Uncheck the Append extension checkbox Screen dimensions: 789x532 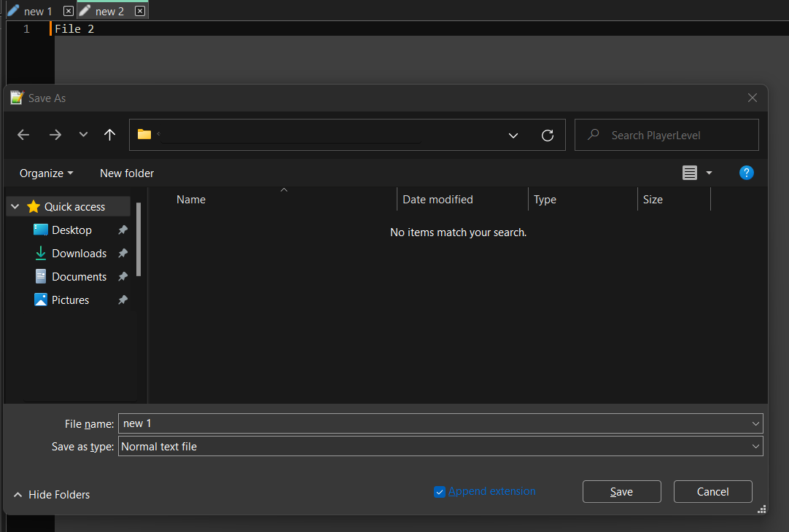click(x=439, y=492)
